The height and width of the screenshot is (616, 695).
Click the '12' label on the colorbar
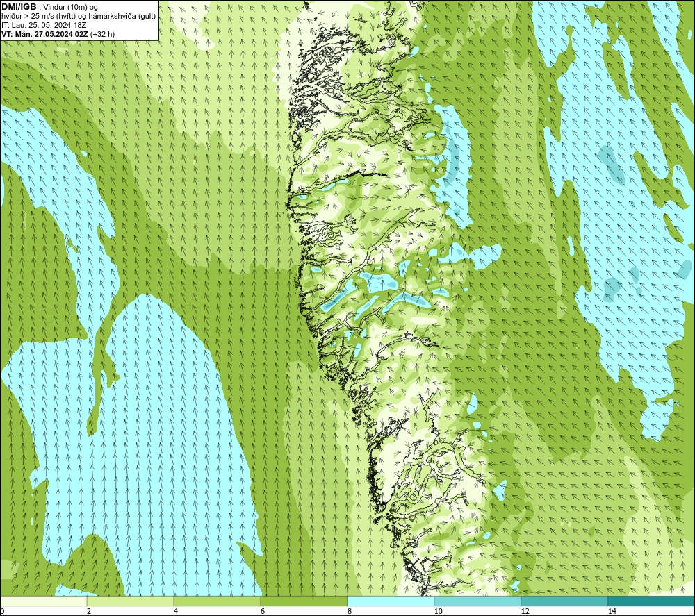point(525,611)
